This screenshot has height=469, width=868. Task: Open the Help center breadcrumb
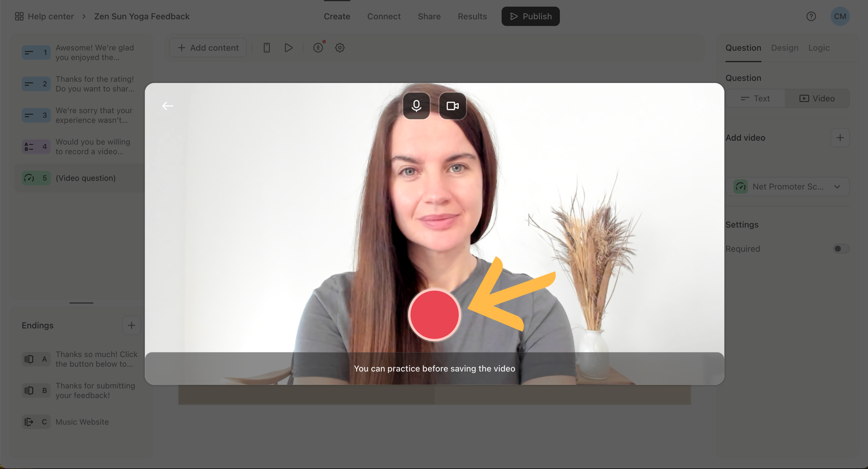point(50,16)
